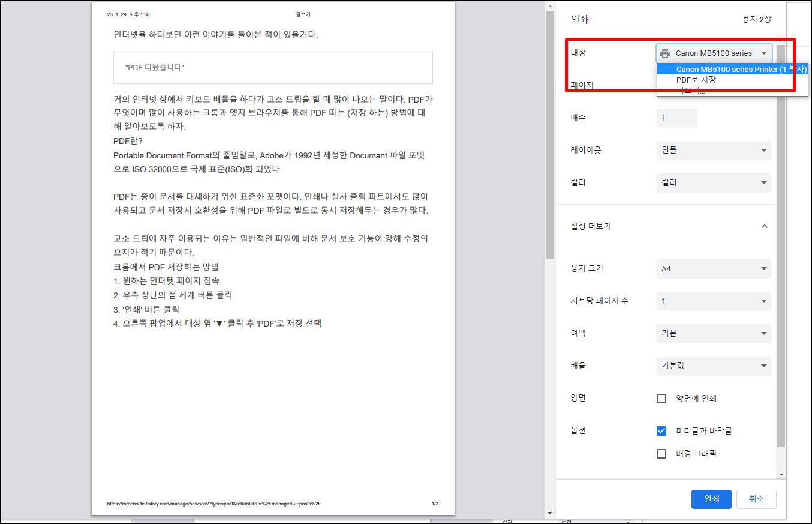Open the 시트당 페이지 수 dropdown
Viewport: 812px width, 524px height.
click(714, 301)
